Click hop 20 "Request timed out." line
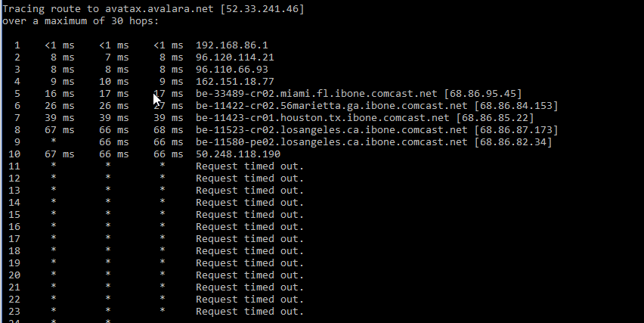Viewport: 644px width, 323px height. [x=249, y=275]
